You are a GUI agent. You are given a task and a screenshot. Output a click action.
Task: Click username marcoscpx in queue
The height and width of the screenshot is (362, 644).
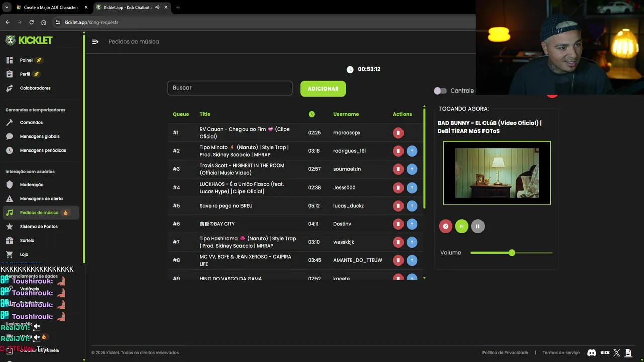click(x=347, y=133)
